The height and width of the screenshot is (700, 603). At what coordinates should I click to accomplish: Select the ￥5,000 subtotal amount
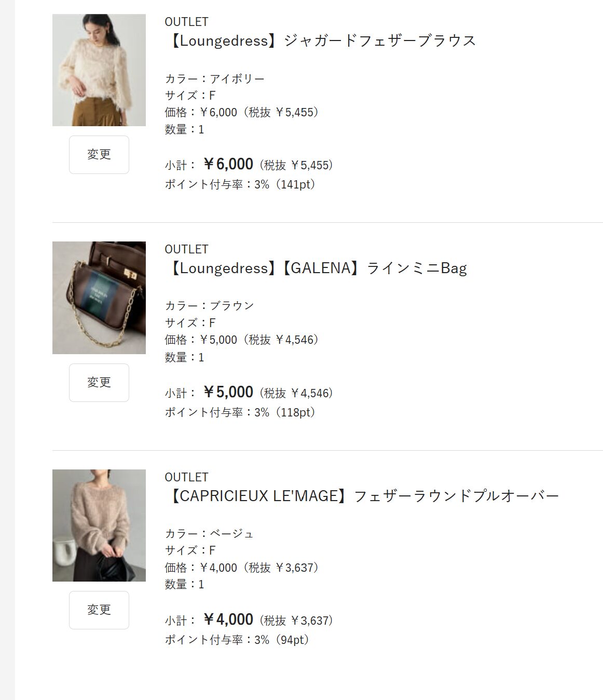(x=228, y=392)
